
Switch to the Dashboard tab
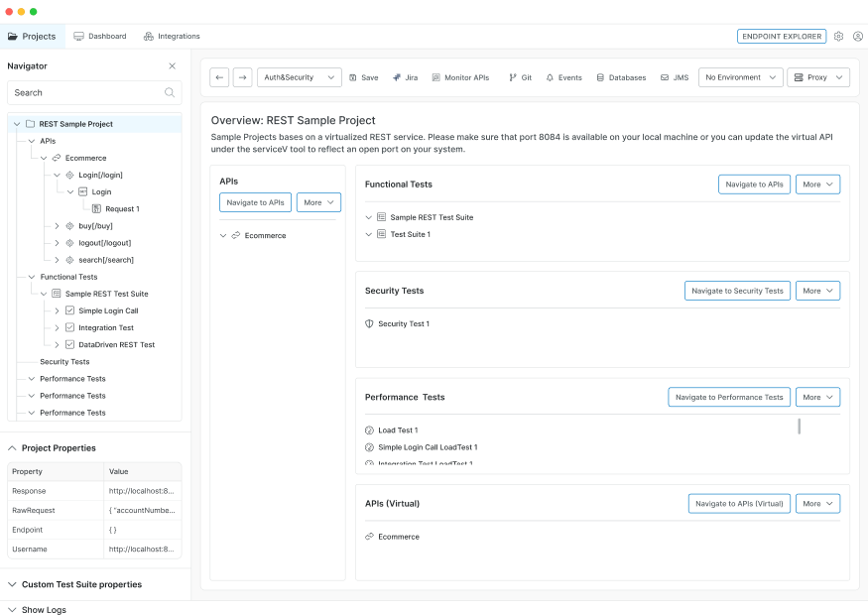click(100, 36)
